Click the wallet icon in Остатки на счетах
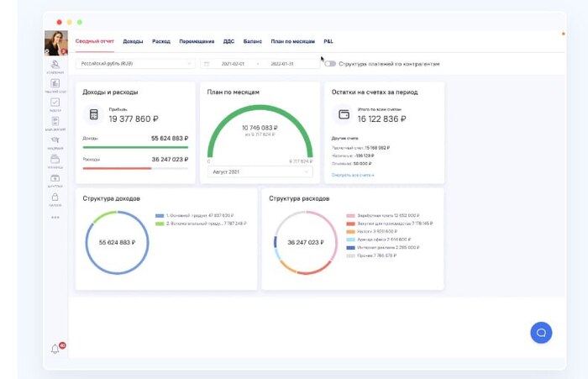This screenshot has width=588, height=379. (x=344, y=114)
